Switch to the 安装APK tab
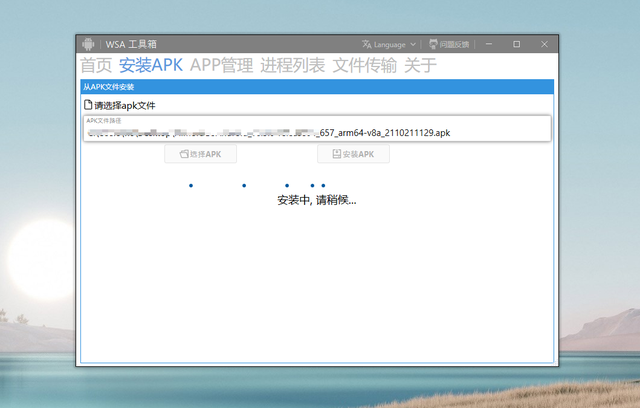Image resolution: width=640 pixels, height=408 pixels. click(150, 66)
